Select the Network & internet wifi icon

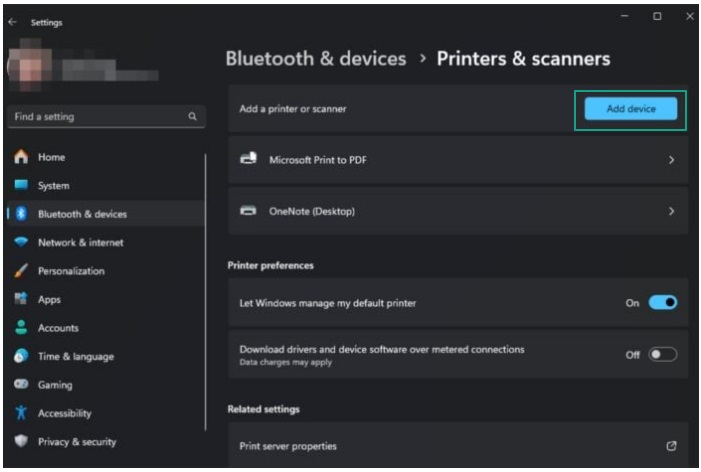pyautogui.click(x=20, y=242)
